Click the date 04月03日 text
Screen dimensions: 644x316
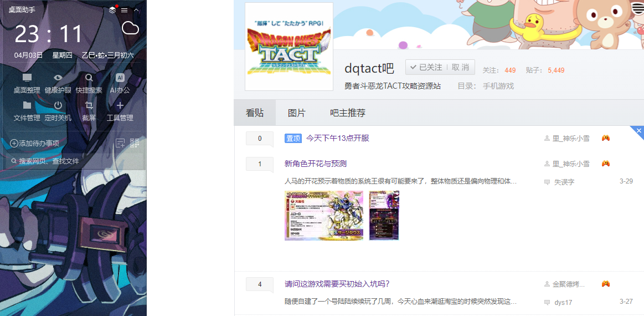pyautogui.click(x=28, y=55)
